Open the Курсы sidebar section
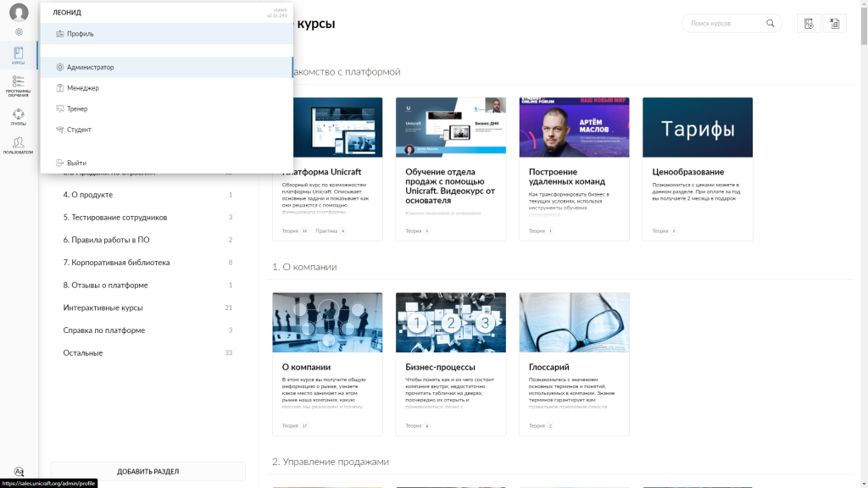The width and height of the screenshot is (868, 488). (19, 56)
